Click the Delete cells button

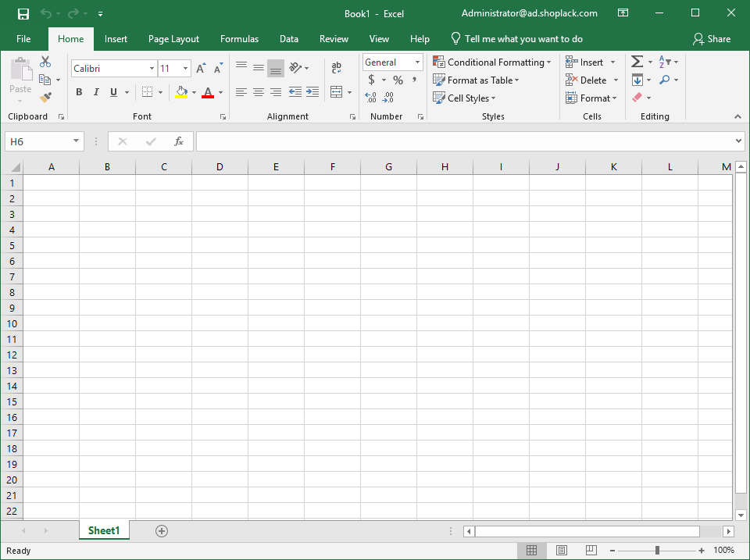pyautogui.click(x=586, y=80)
